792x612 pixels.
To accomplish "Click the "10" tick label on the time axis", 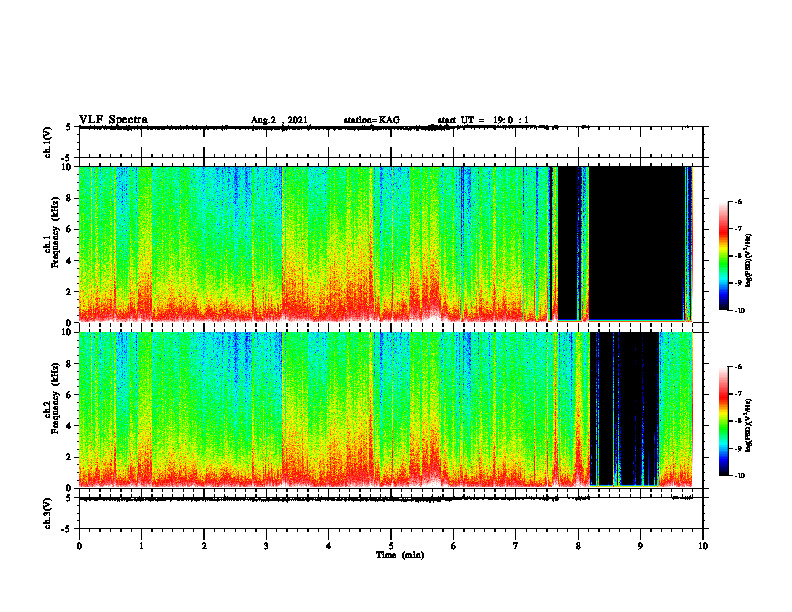I will [703, 546].
